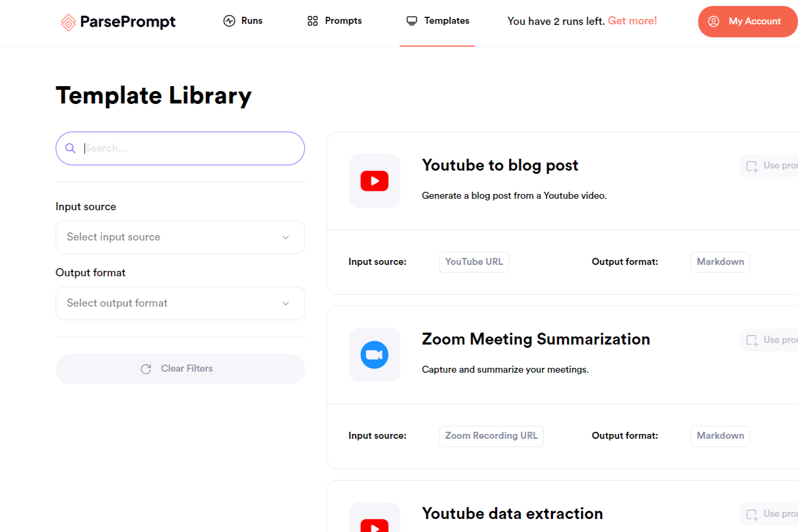Open the Select input source dropdown
This screenshot has width=798, height=532.
tap(180, 237)
